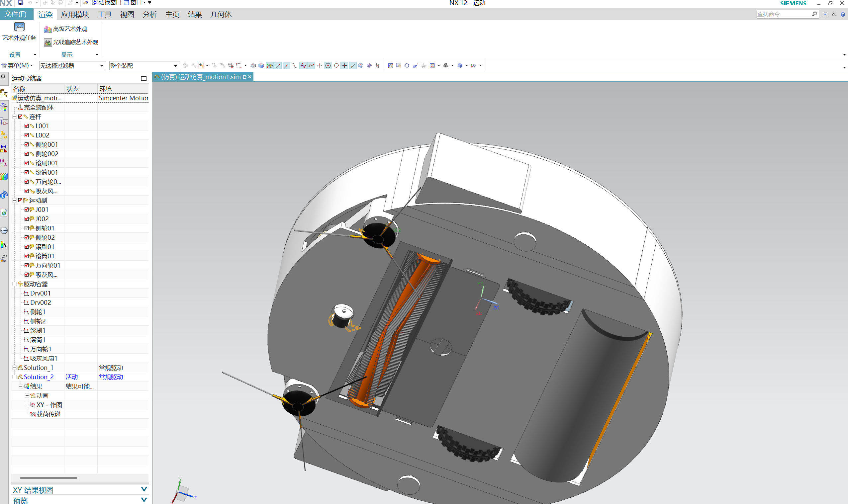Open the 菜单(M) button

[17, 65]
